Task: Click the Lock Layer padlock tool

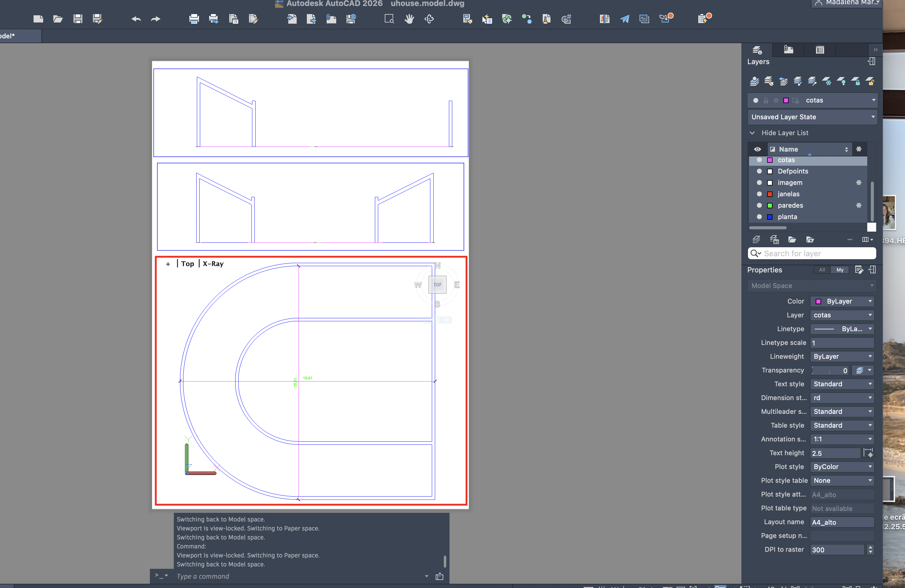Action: point(856,81)
